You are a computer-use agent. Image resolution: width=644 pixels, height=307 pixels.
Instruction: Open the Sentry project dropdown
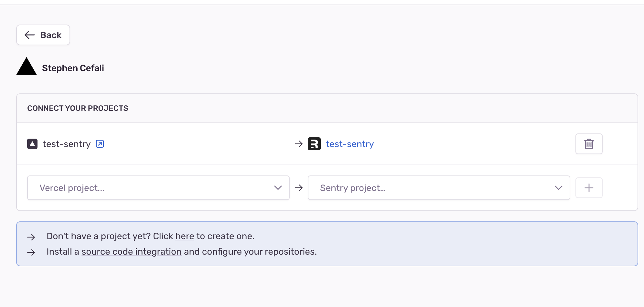point(438,187)
